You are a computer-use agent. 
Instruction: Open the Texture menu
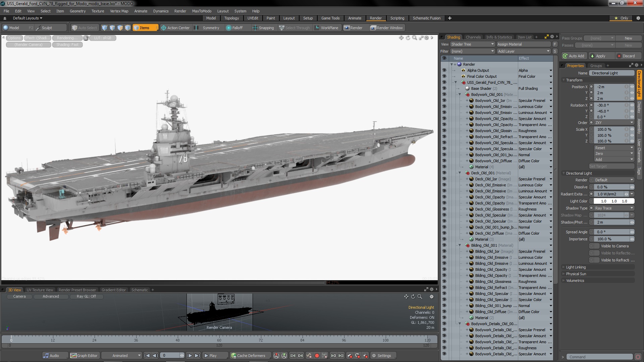(x=98, y=11)
